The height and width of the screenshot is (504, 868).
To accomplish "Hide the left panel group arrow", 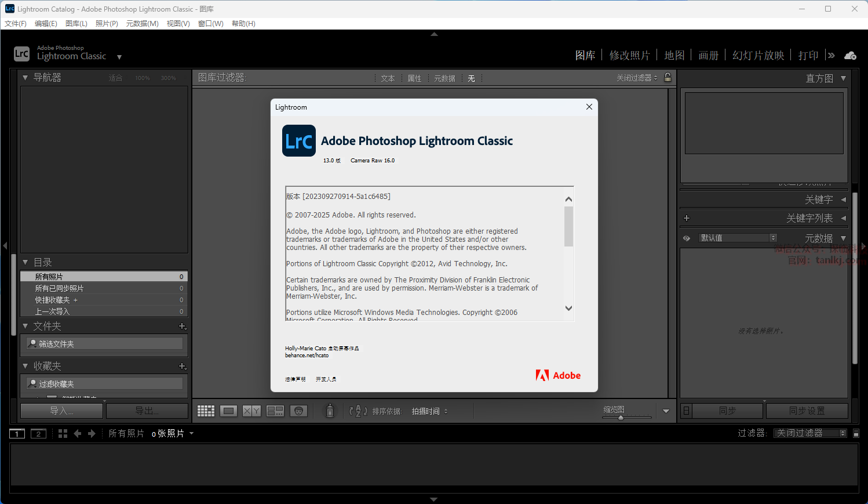I will (x=5, y=246).
